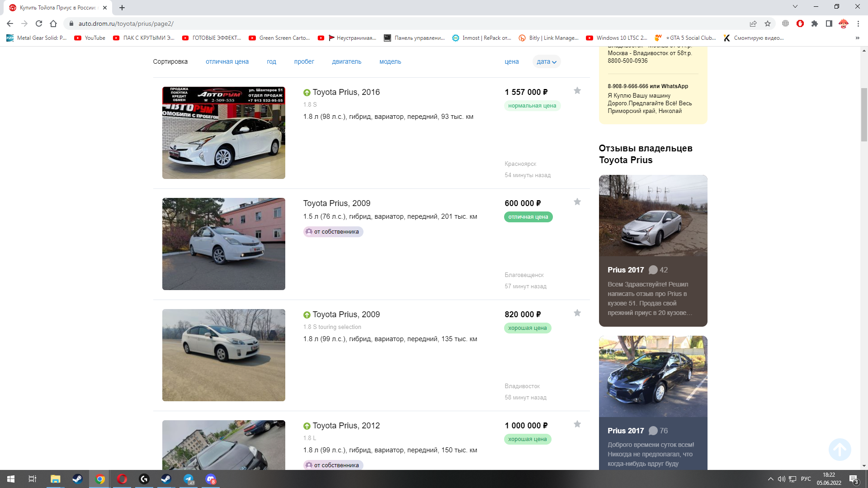Open the extensions puzzle icon

point(815,23)
